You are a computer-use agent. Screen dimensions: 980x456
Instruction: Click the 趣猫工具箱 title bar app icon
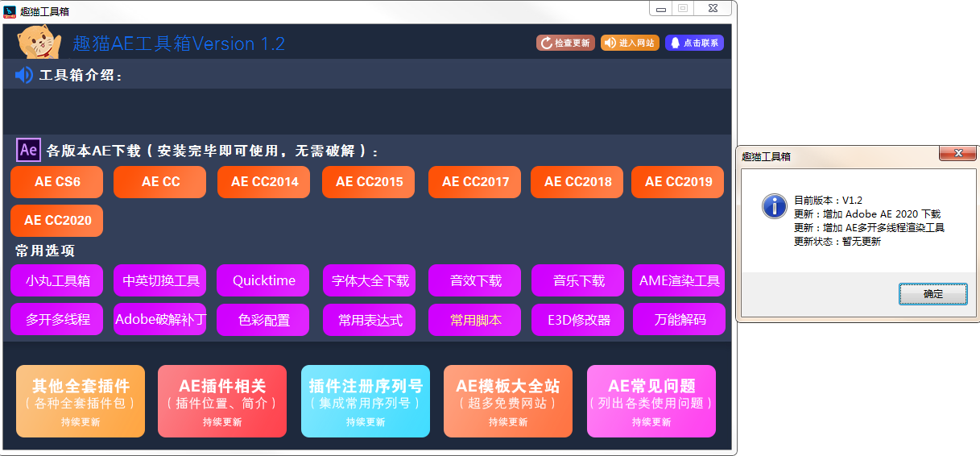(x=10, y=10)
